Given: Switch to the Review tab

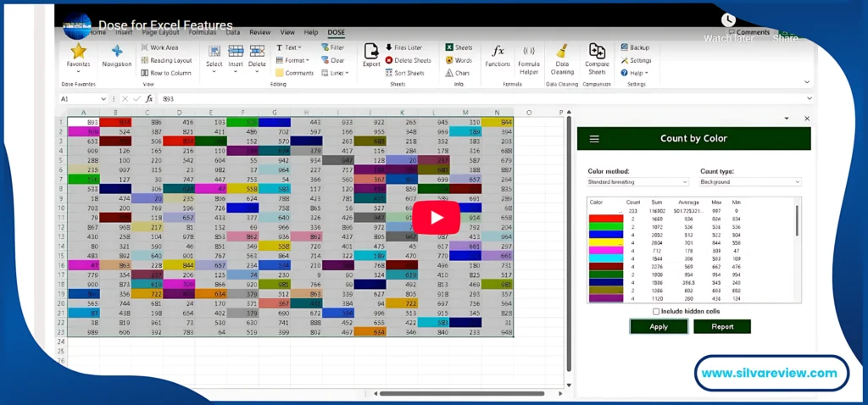Looking at the screenshot, I should click(259, 33).
